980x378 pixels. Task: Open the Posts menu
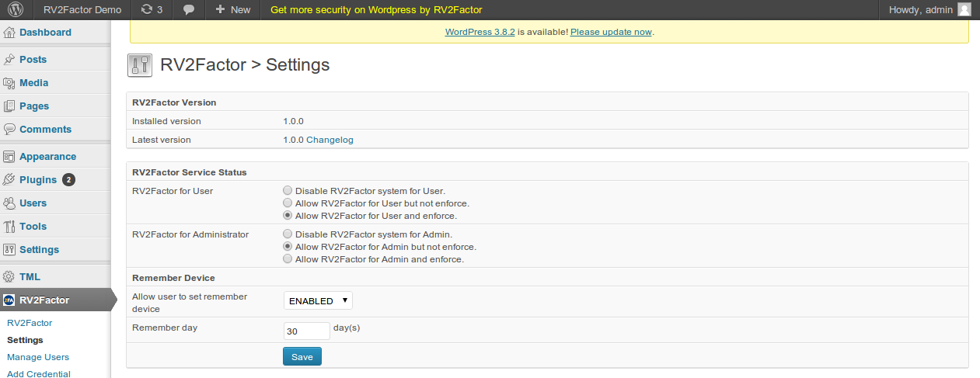tap(33, 60)
